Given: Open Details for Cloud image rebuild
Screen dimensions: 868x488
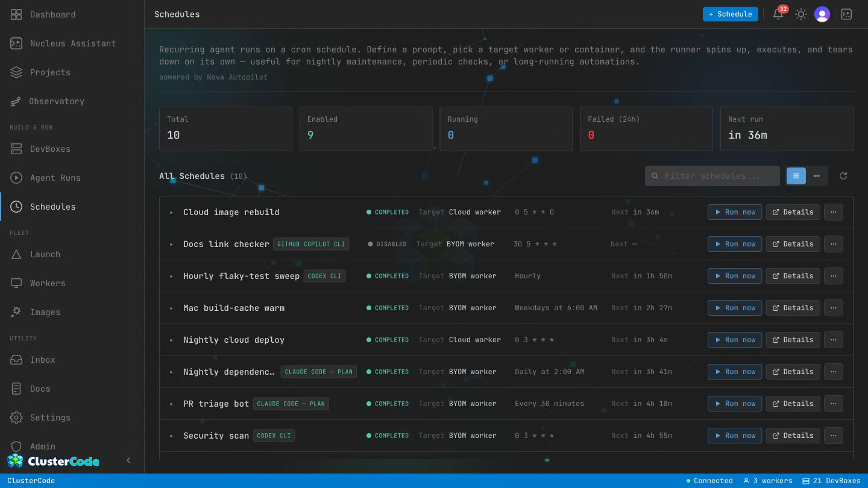Looking at the screenshot, I should tap(793, 212).
